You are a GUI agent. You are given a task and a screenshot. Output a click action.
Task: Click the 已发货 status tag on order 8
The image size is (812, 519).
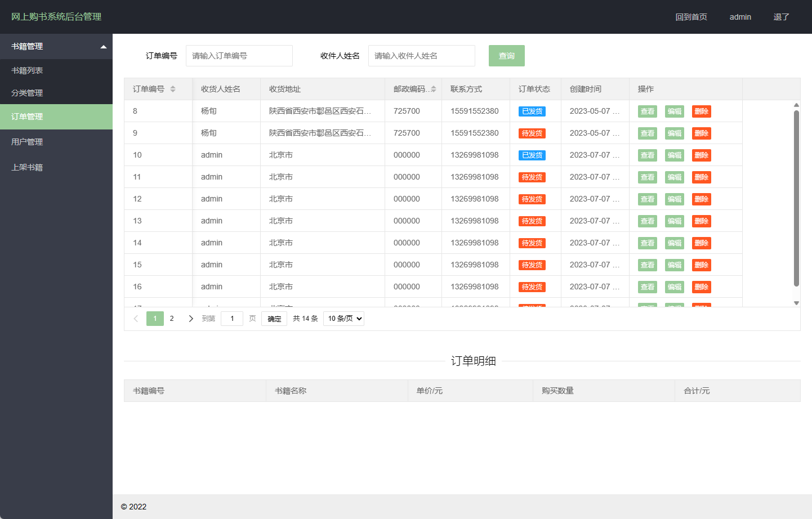click(532, 111)
